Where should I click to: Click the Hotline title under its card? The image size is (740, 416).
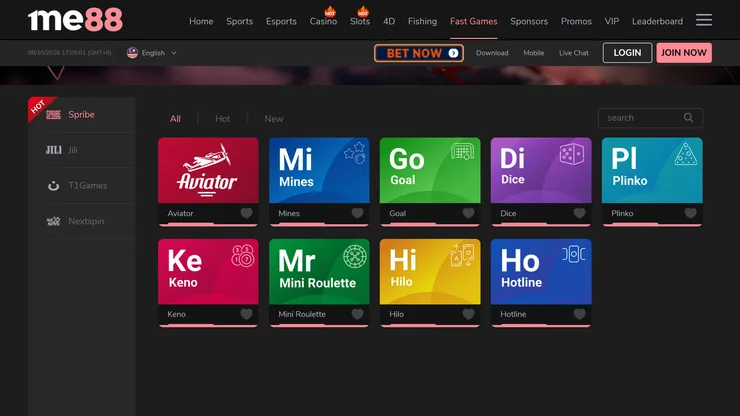[513, 314]
